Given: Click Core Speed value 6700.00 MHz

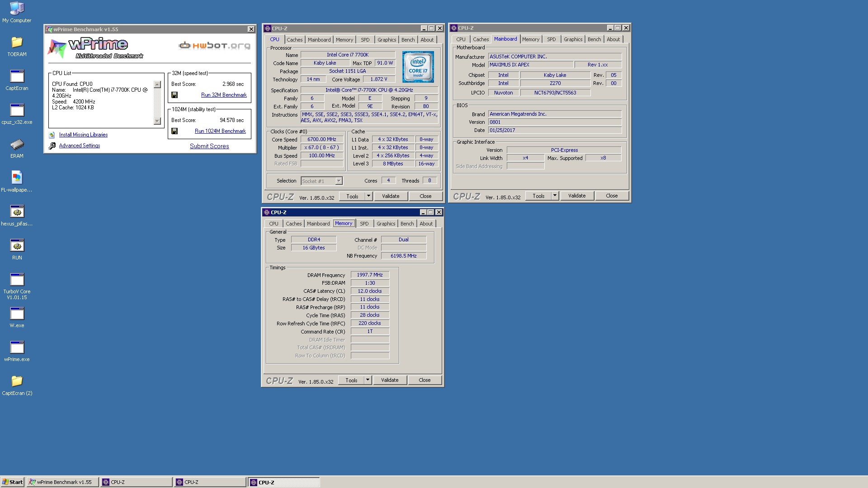Looking at the screenshot, I should 322,140.
